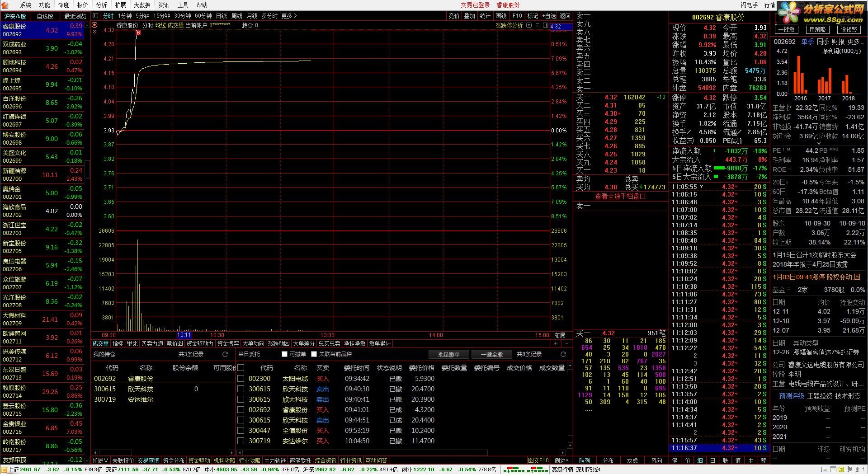
Task: Tick checkbox for 300719 安达维尔 order
Action: 241,441
